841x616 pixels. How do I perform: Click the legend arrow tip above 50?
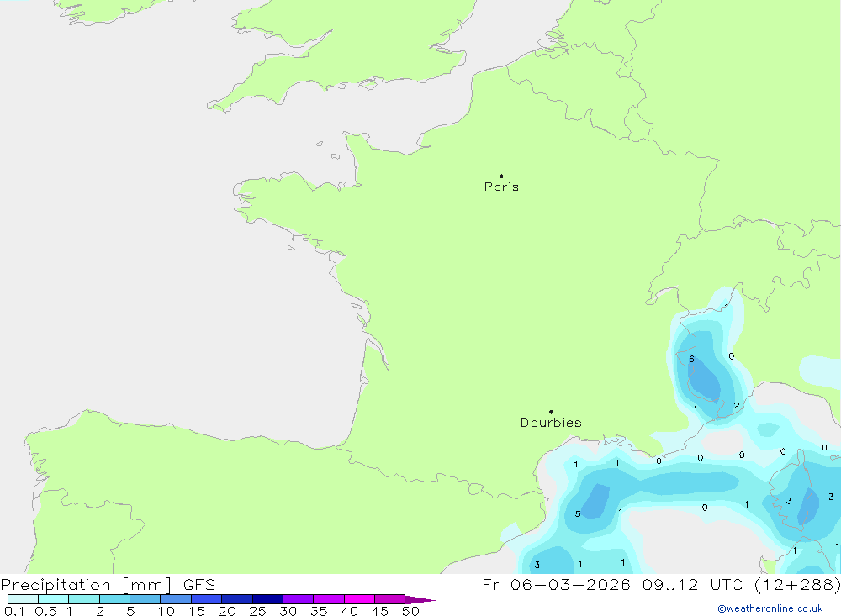[x=420, y=600]
